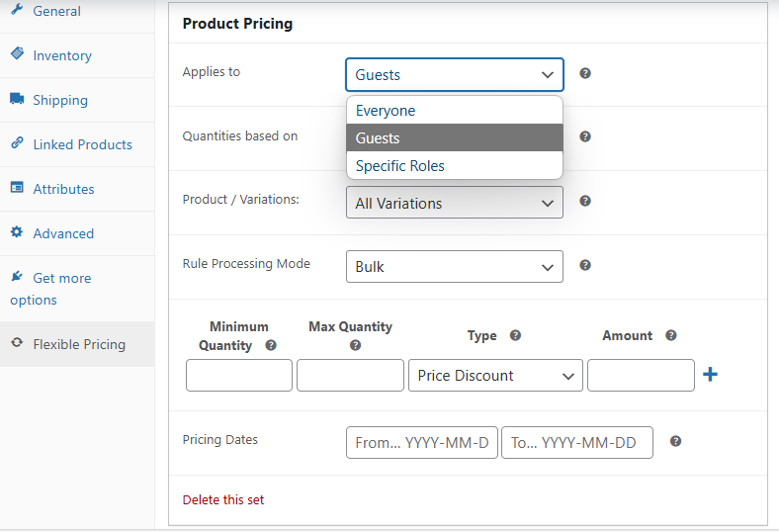The image size is (779, 532).
Task: Switch to the Inventory tab
Action: pos(62,56)
